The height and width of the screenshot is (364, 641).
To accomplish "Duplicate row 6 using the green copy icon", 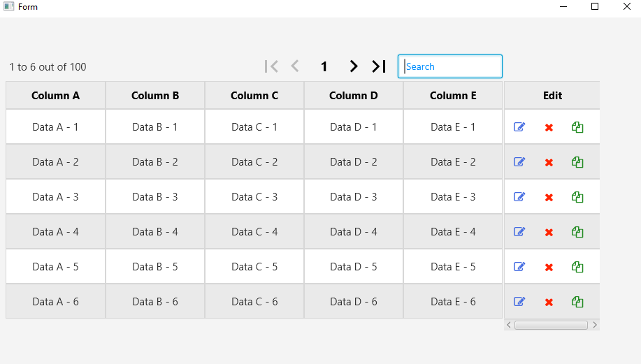I will tap(577, 302).
